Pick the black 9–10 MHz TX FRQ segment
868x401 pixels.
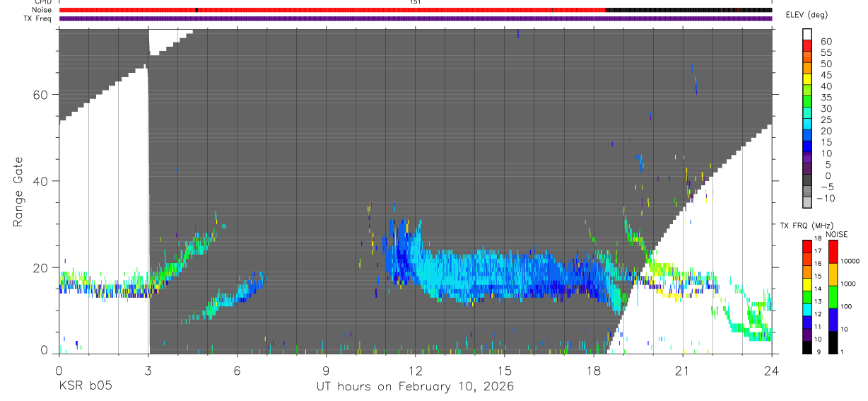[x=807, y=347]
